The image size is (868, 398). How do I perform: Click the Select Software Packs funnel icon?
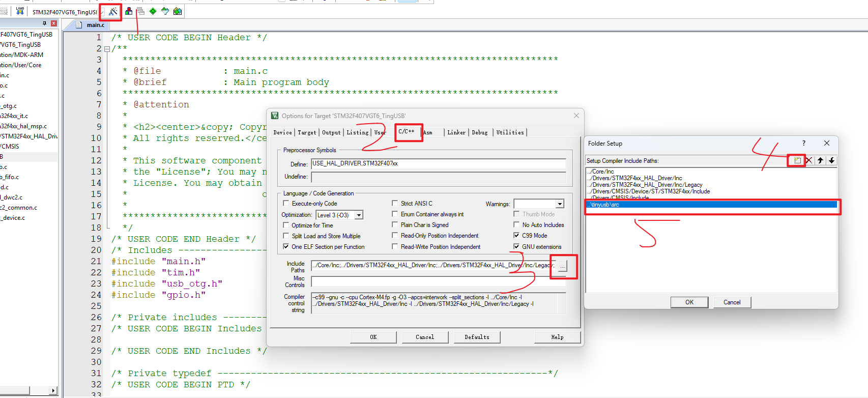(x=165, y=11)
